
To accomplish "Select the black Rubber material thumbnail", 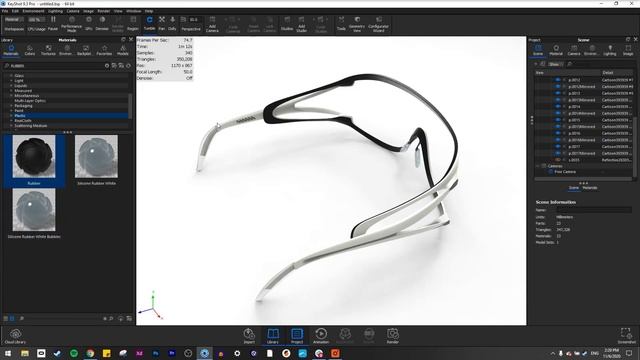I will point(34,157).
